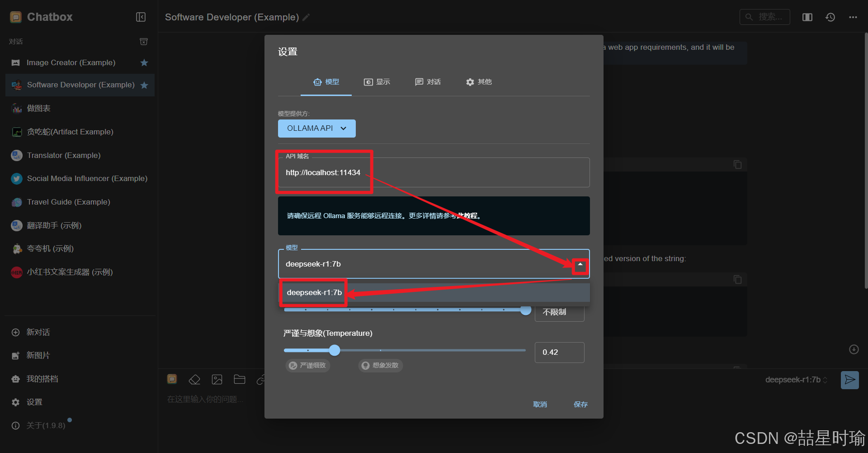868x453 pixels.
Task: Click the copy icon on the upper code block
Action: [737, 165]
